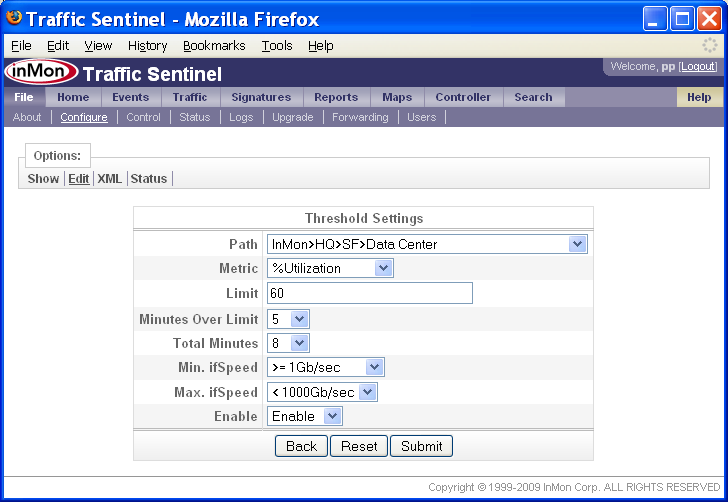Toggle the Enable dropdown setting

click(305, 416)
